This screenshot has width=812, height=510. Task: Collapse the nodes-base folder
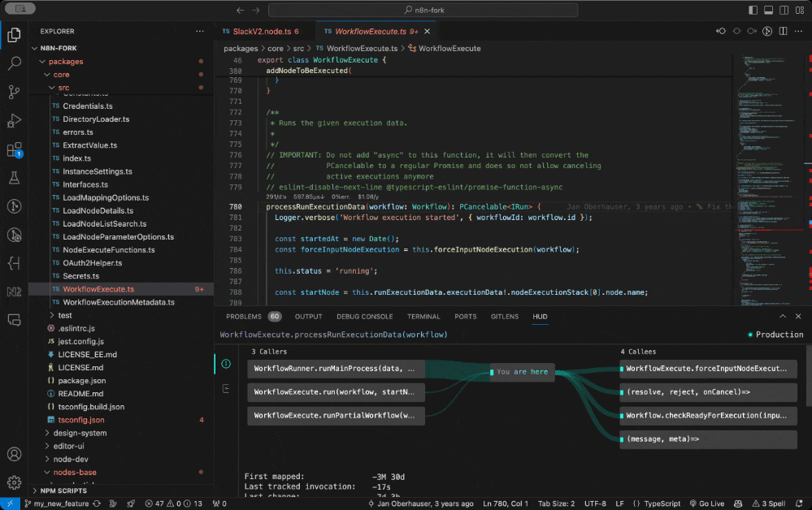(74, 472)
